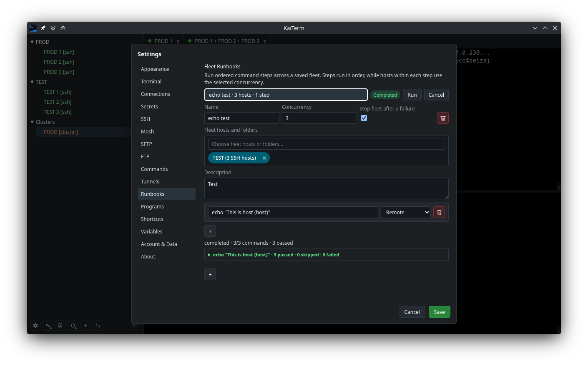Viewport: 588px width, 366px height.
Task: Close the PROD 1 + PROD 2 + PROD 3 tab
Action: pyautogui.click(x=265, y=41)
